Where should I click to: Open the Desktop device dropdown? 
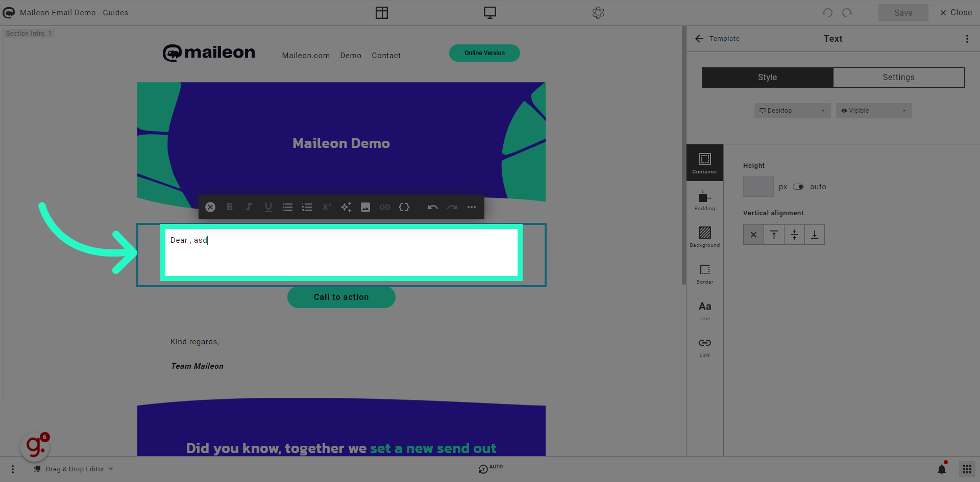pyautogui.click(x=792, y=111)
